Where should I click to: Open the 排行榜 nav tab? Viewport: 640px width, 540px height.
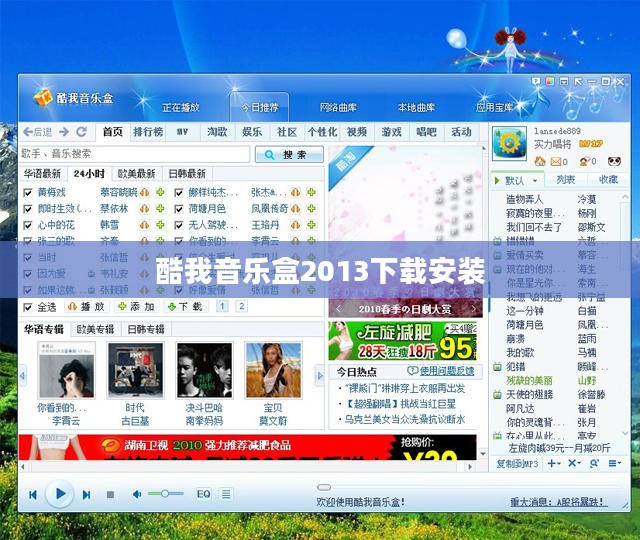(x=148, y=132)
